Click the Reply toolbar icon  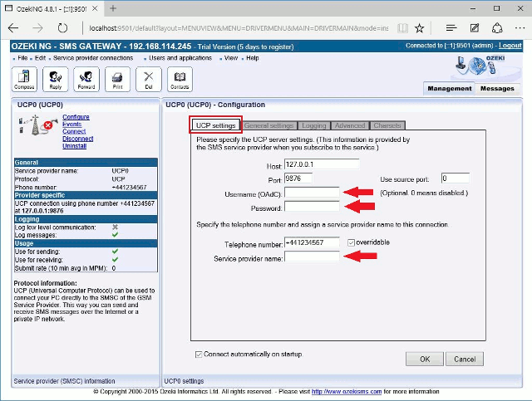(56, 79)
